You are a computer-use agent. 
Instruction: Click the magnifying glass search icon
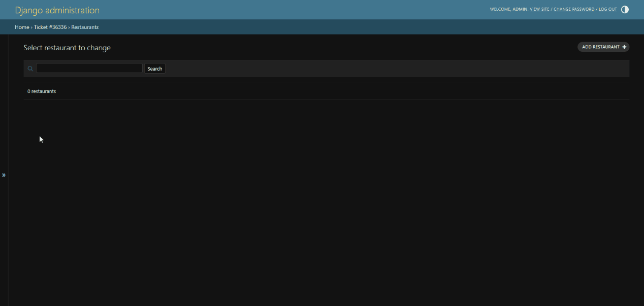click(30, 69)
